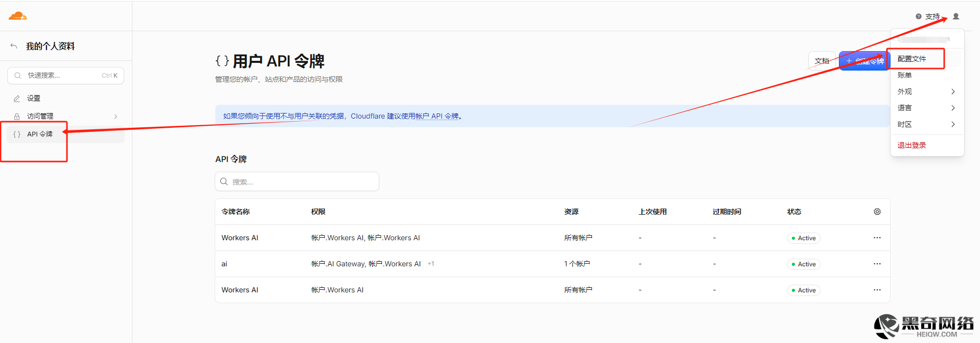The width and height of the screenshot is (980, 343).
Task: Click the magnifier icon in quick search
Action: coord(18,76)
